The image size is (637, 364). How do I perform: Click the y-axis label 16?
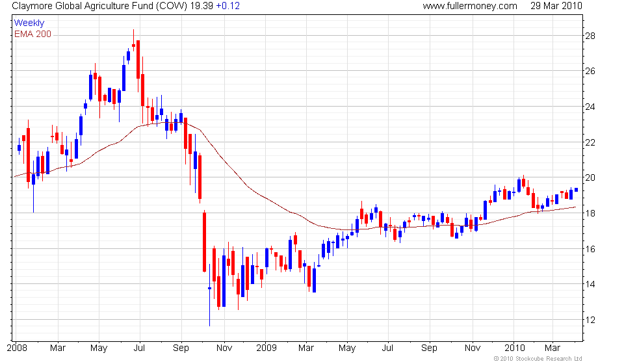pos(590,249)
